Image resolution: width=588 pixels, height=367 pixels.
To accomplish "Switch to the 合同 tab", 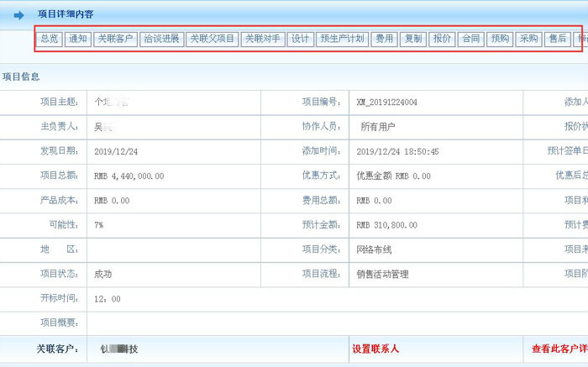I will [x=470, y=39].
